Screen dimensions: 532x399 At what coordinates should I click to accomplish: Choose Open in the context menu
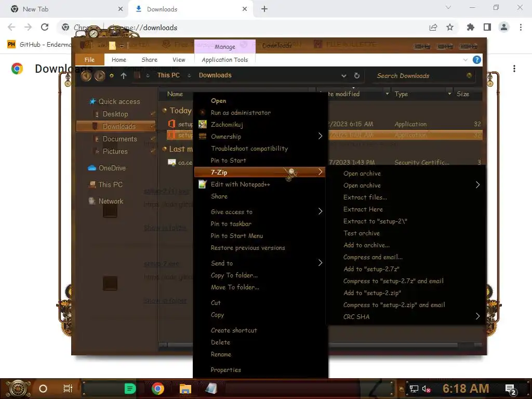click(x=219, y=101)
